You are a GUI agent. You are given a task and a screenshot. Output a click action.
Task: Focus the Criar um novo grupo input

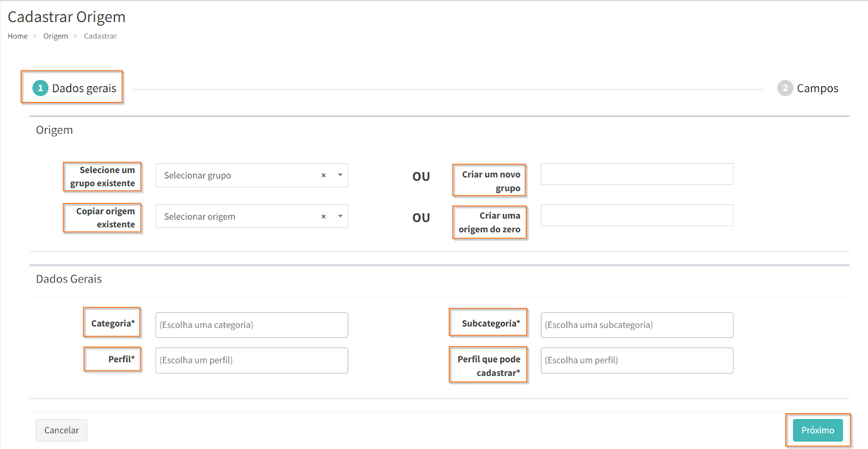(x=636, y=174)
